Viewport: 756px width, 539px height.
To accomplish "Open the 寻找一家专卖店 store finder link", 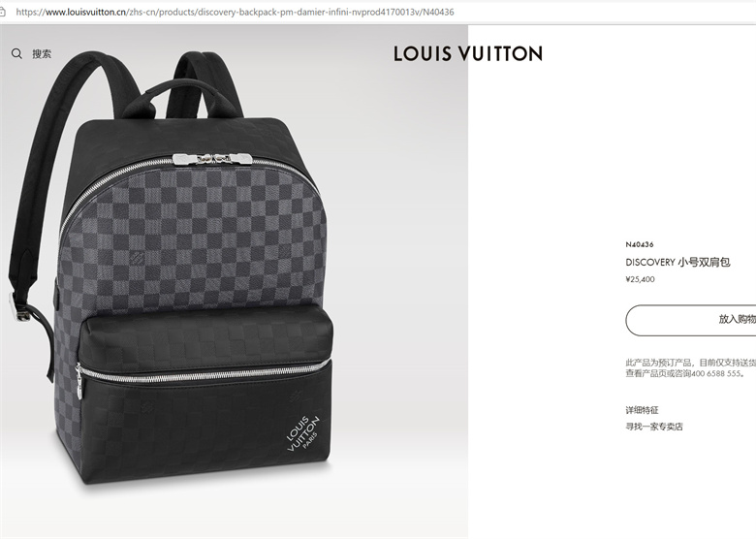I will [x=654, y=427].
